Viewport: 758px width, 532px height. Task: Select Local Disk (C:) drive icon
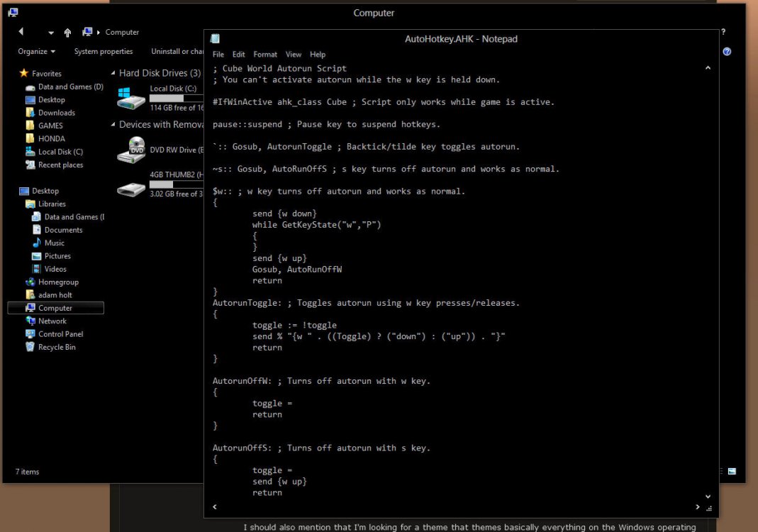(x=131, y=99)
